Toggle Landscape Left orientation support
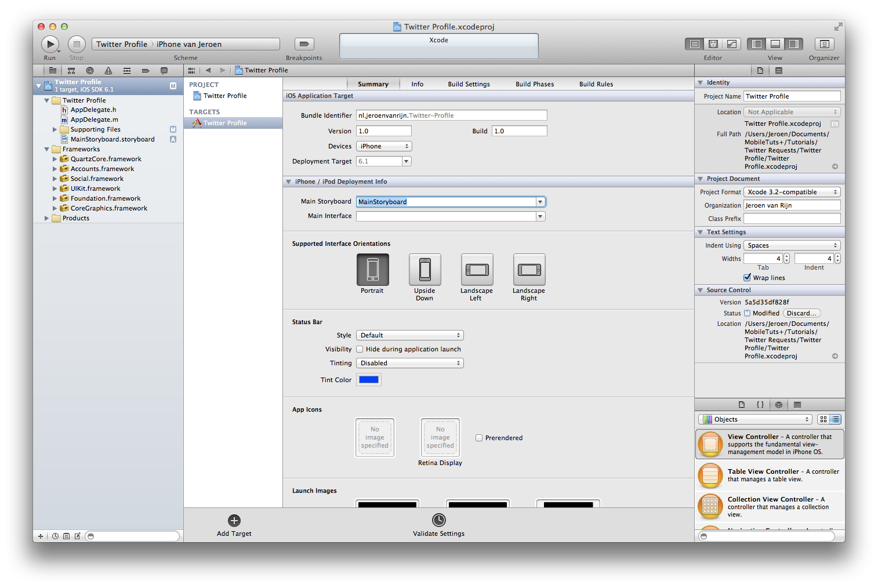 (x=477, y=270)
